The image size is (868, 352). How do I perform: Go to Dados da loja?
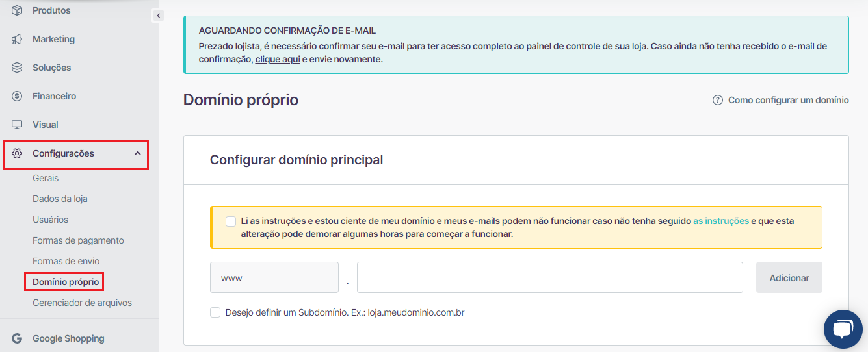click(60, 199)
